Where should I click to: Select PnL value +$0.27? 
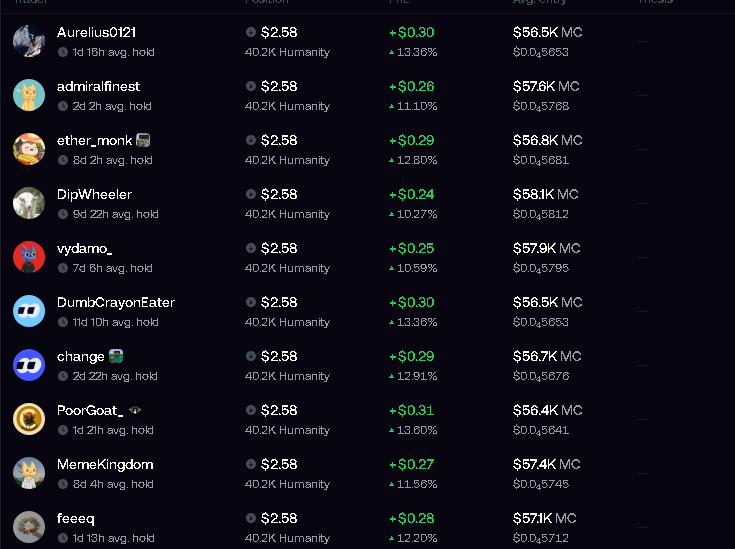point(412,464)
